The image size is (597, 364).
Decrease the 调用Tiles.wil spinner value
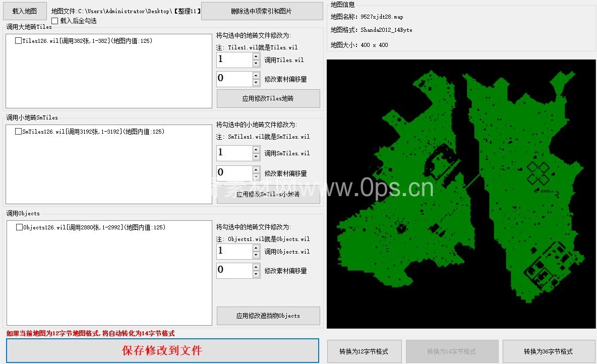(x=256, y=64)
